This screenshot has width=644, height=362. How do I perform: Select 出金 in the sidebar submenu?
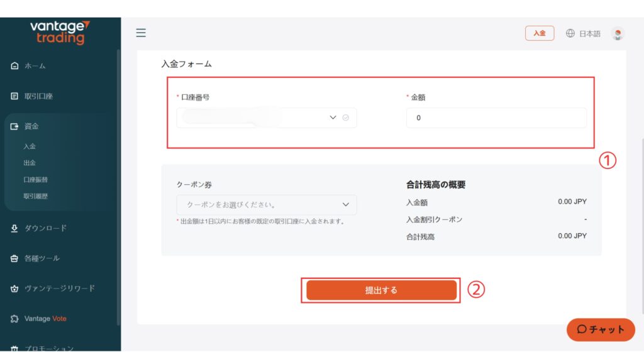click(30, 163)
